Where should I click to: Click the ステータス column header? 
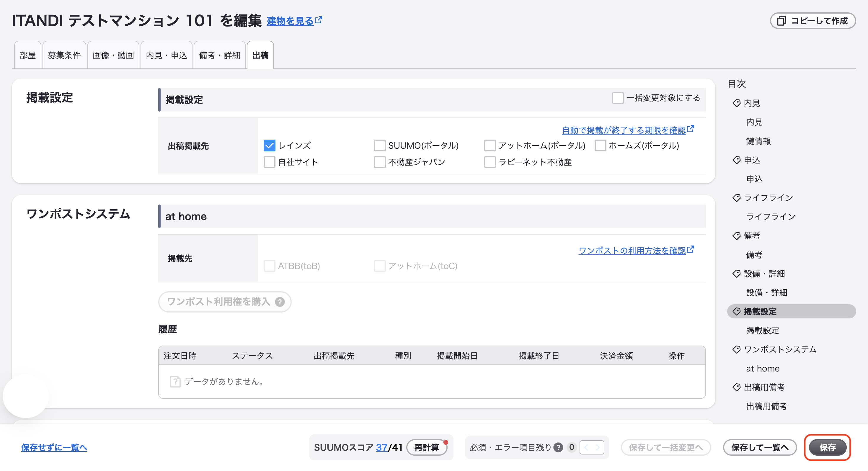click(252, 356)
